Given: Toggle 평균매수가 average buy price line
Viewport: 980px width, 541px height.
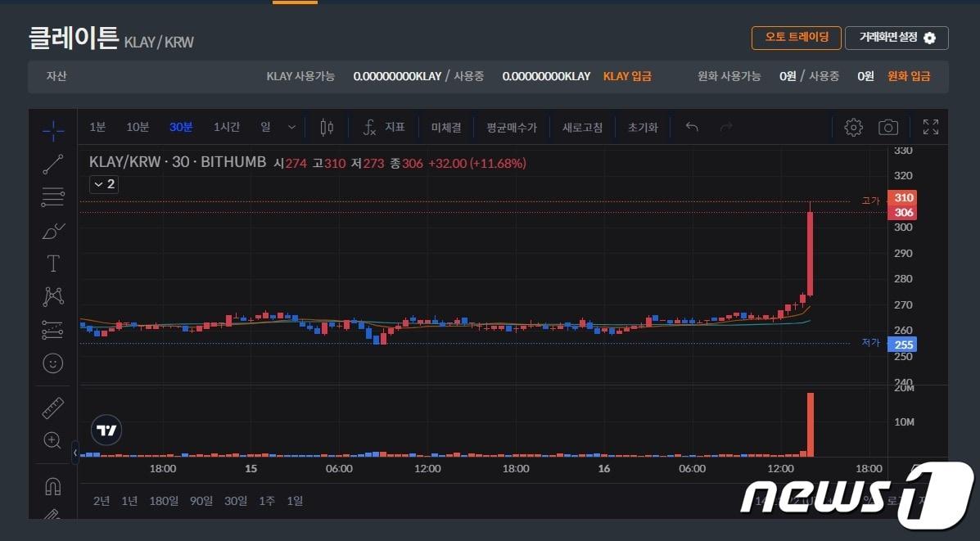Looking at the screenshot, I should click(512, 128).
